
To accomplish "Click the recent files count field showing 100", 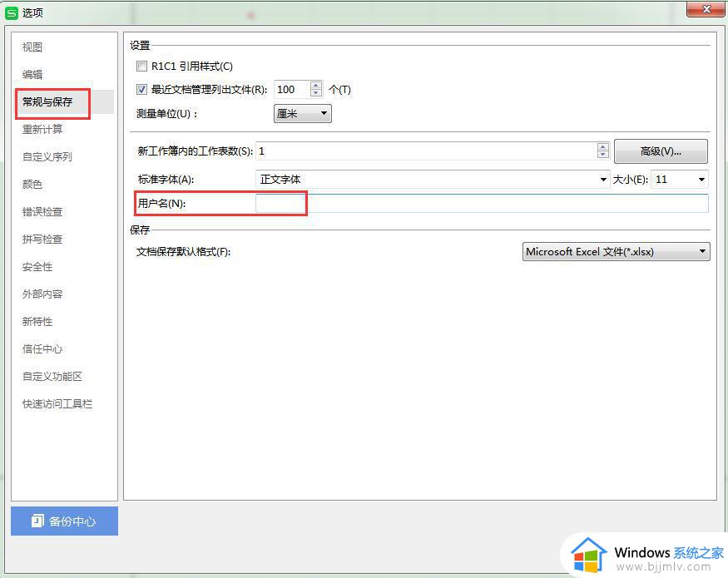I will point(293,89).
